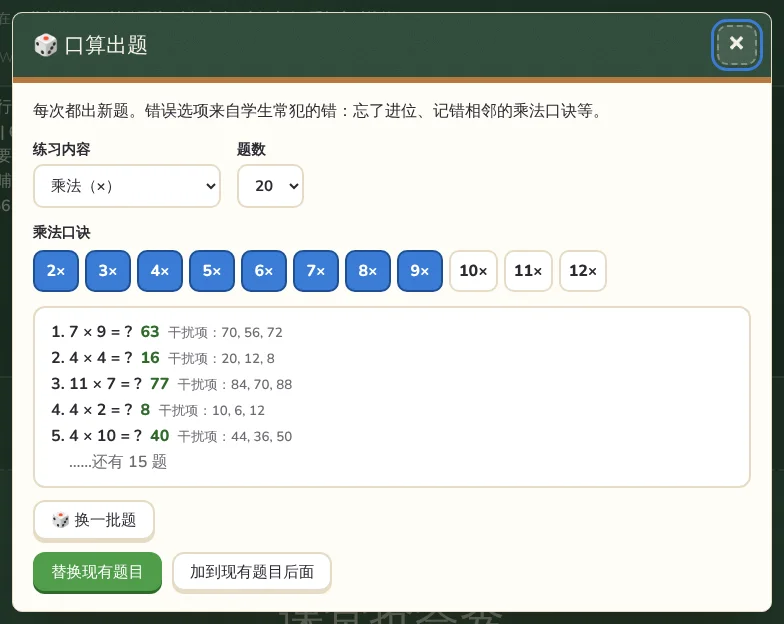Image resolution: width=784 pixels, height=624 pixels.
Task: Enable the 12× multiplication table chip
Action: pos(583,270)
